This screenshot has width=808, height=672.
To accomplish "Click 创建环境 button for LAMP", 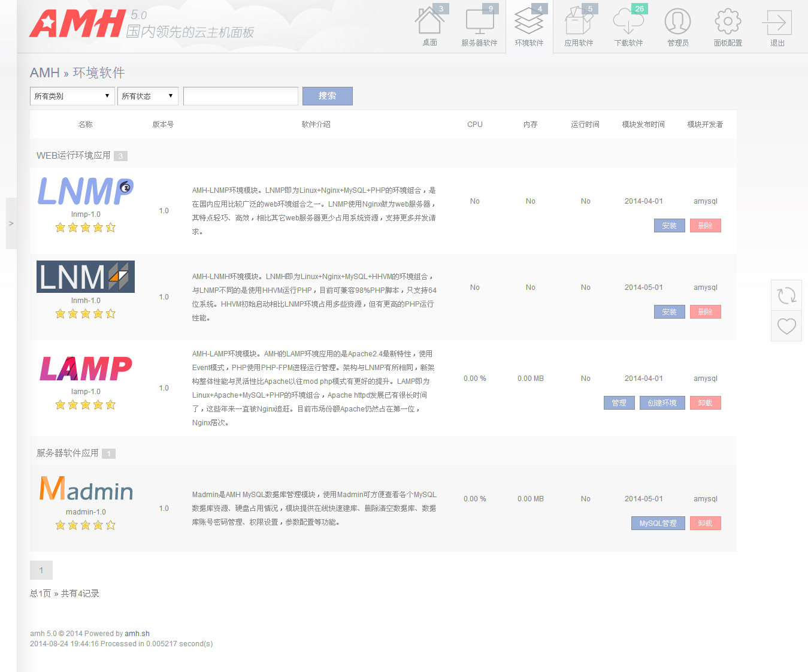I will coord(662,403).
